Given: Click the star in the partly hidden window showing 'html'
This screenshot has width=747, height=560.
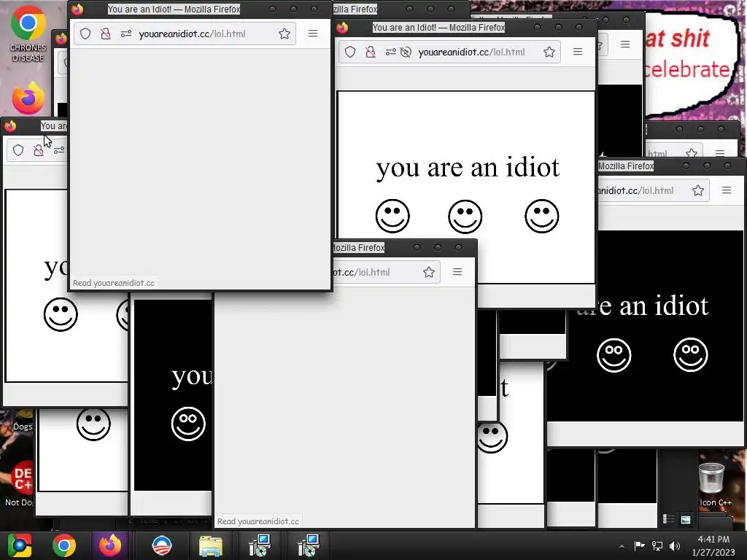Looking at the screenshot, I should coord(692,153).
